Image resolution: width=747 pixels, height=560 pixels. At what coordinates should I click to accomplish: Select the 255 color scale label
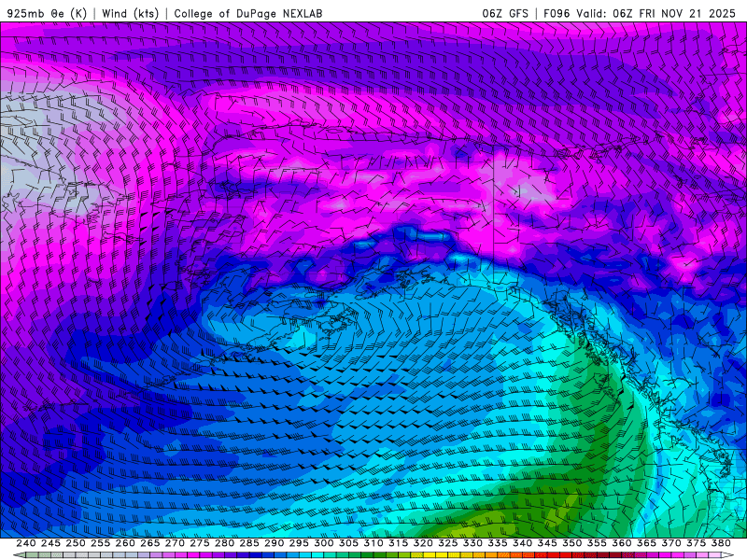click(100, 543)
